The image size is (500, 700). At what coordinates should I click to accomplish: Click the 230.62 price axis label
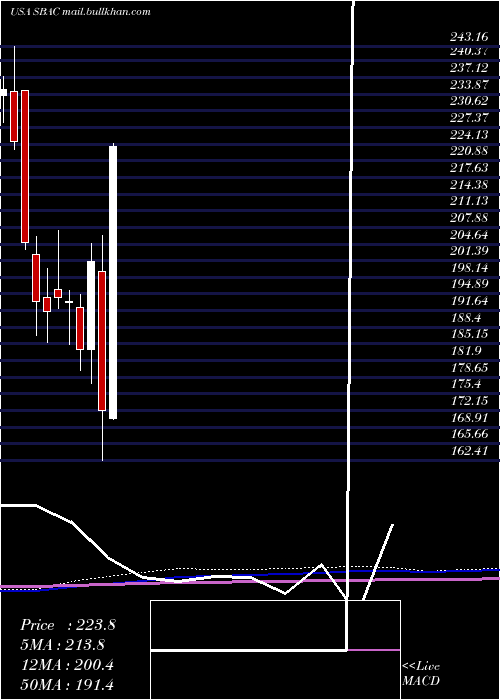(x=469, y=100)
